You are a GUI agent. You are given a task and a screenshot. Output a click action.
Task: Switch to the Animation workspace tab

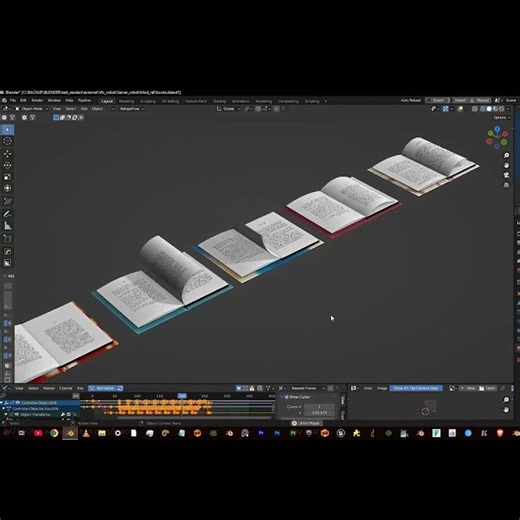(x=241, y=101)
